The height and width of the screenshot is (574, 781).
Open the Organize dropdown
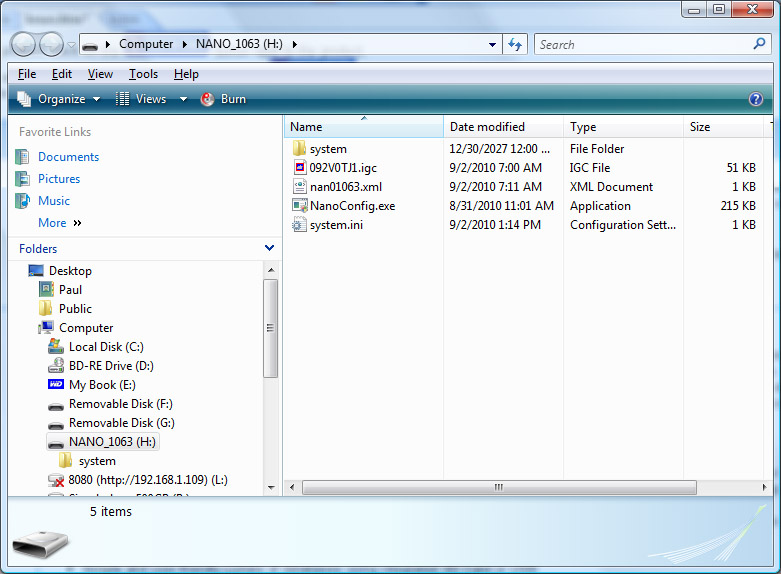coord(58,99)
